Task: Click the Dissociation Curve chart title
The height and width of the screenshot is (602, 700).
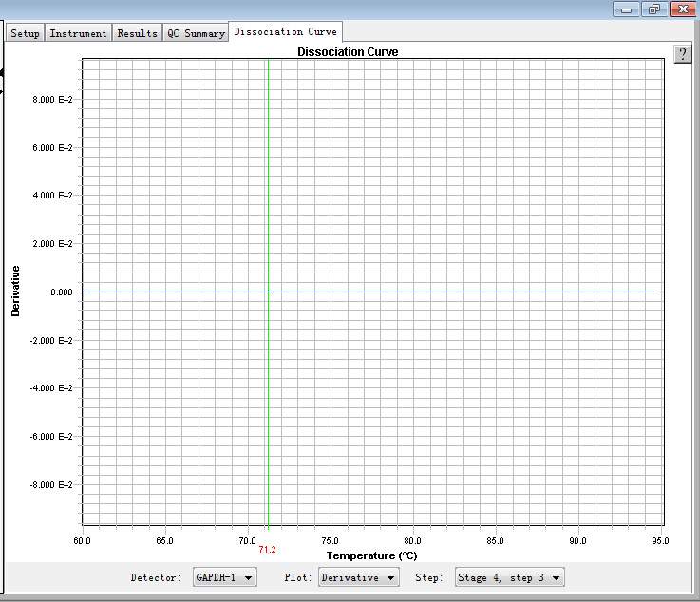Action: tap(348, 52)
